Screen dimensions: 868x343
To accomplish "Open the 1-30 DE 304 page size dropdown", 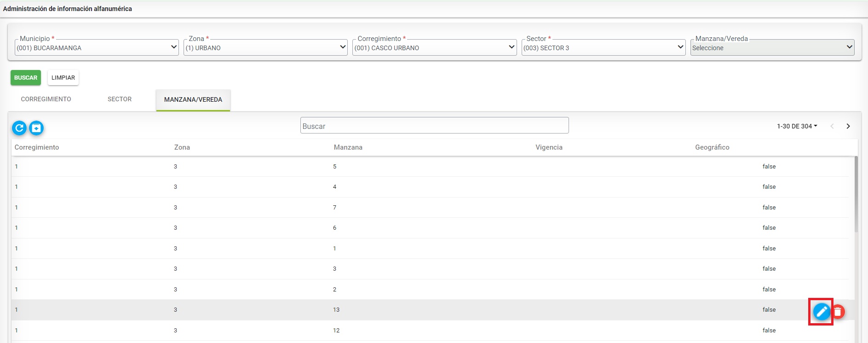I will 797,126.
